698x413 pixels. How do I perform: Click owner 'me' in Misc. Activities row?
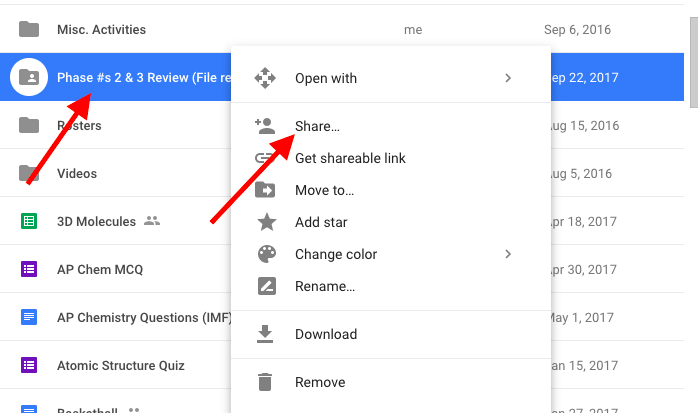(x=413, y=30)
